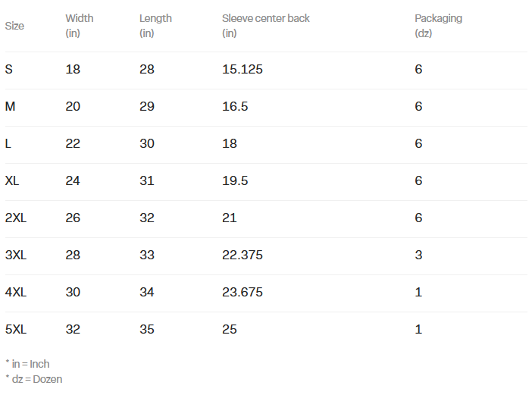Click the Length (in) column header
Image resolution: width=532 pixels, height=395 pixels.
click(x=155, y=26)
